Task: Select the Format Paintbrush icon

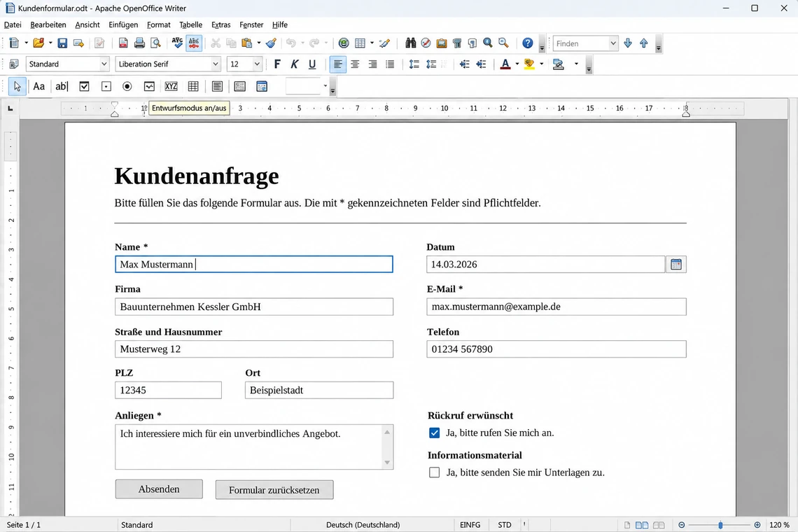Action: [x=272, y=43]
